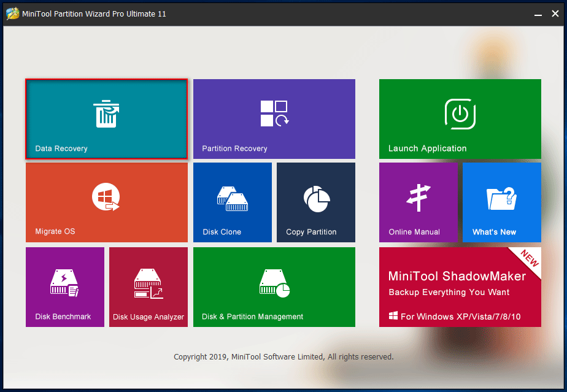Click the MiniTool app logo in title bar

(x=13, y=13)
